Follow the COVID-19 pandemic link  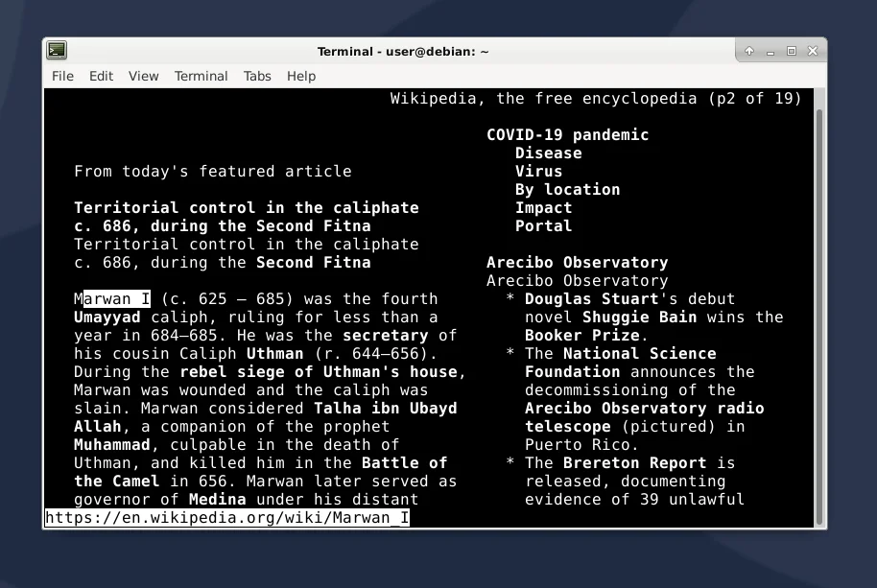click(568, 134)
